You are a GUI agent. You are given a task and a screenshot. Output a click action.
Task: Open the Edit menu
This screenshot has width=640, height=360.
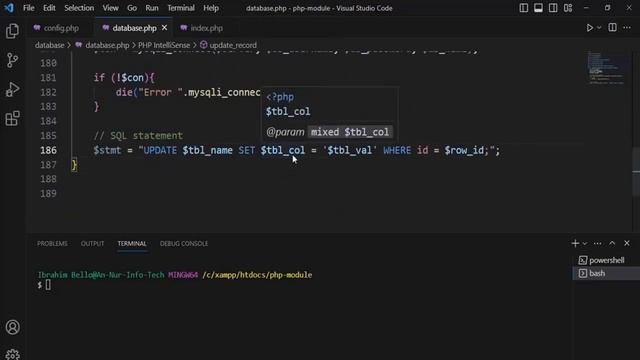(49, 8)
